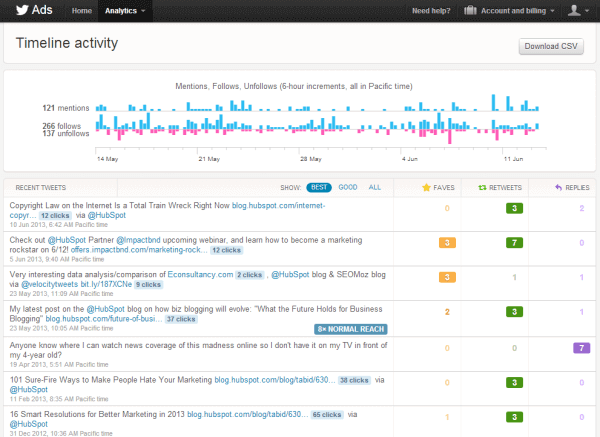Viewport: 600px width, 437px height.
Task: Click the Retweets column header icon
Action: 485,187
